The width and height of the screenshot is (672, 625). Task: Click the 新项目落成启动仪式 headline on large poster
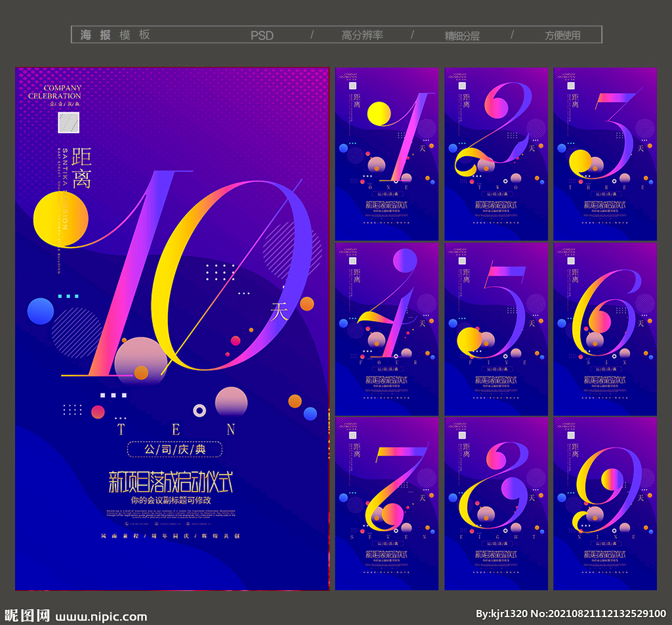click(171, 482)
